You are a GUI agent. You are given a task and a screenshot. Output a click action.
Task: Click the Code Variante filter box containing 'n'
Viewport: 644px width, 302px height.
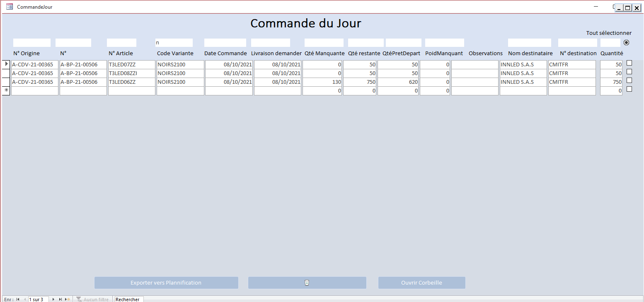(174, 43)
